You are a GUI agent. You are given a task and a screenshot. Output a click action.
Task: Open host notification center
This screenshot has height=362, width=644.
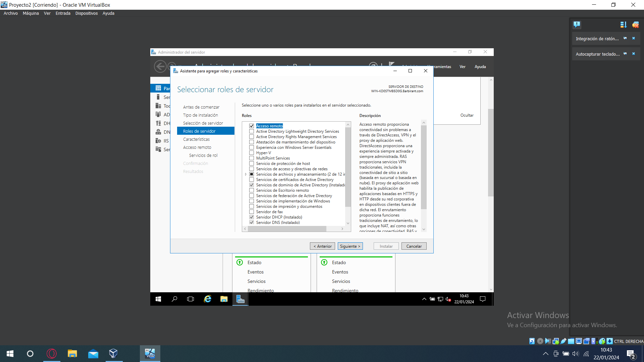[x=631, y=354]
